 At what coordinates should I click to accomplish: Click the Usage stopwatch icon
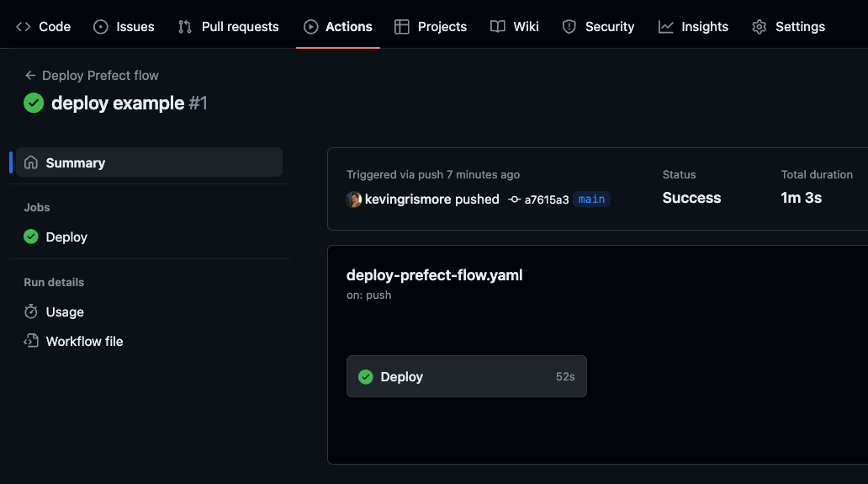31,311
